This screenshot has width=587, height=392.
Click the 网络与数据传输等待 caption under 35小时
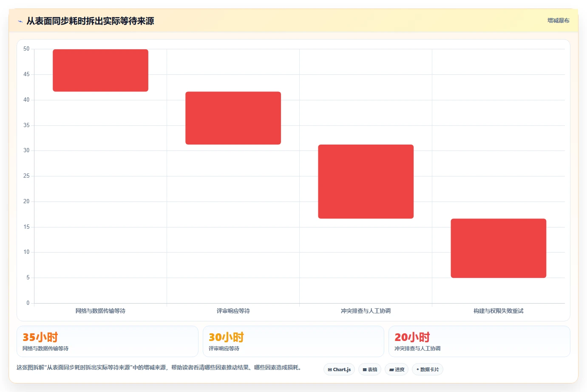(x=45, y=349)
